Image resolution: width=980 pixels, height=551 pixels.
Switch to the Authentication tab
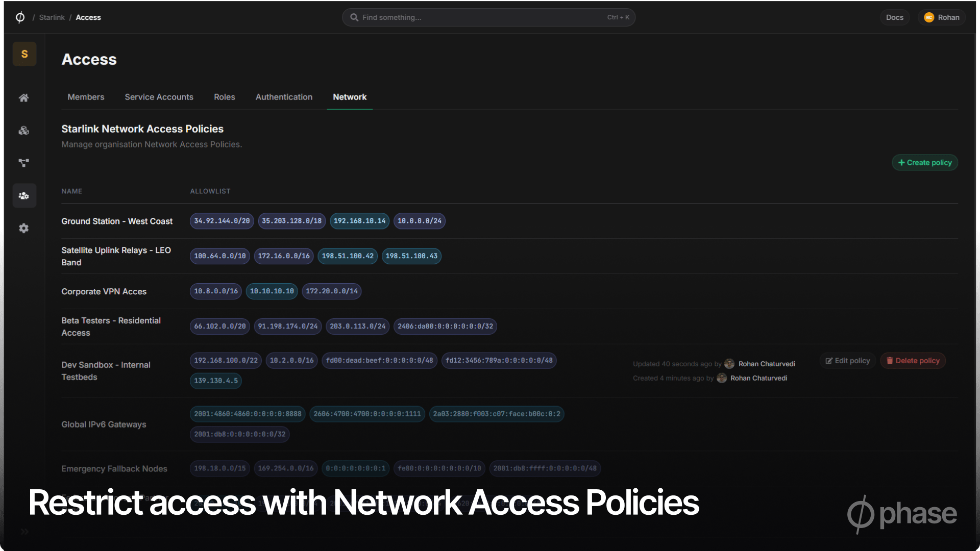click(284, 97)
